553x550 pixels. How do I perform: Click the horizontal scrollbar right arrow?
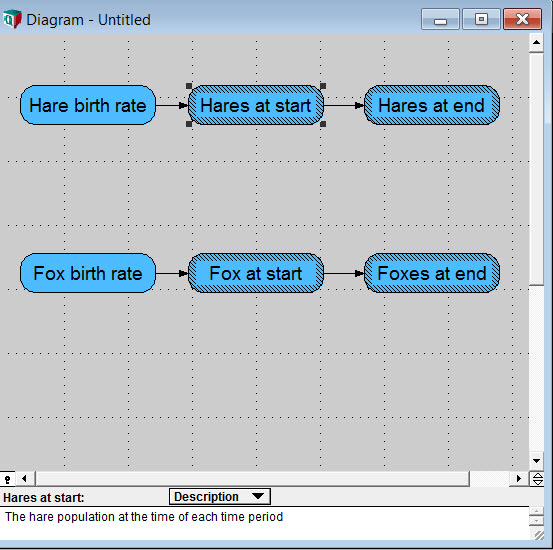[518, 479]
